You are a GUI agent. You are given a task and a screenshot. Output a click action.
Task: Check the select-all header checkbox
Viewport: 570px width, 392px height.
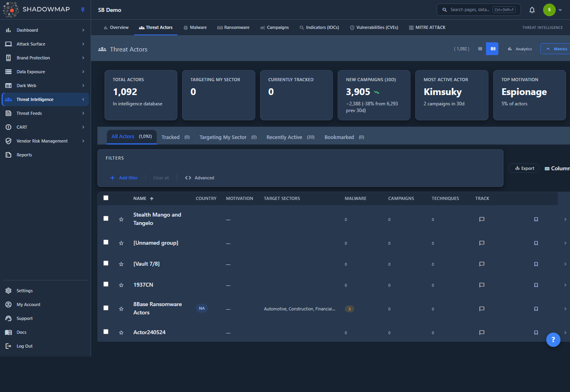point(106,198)
